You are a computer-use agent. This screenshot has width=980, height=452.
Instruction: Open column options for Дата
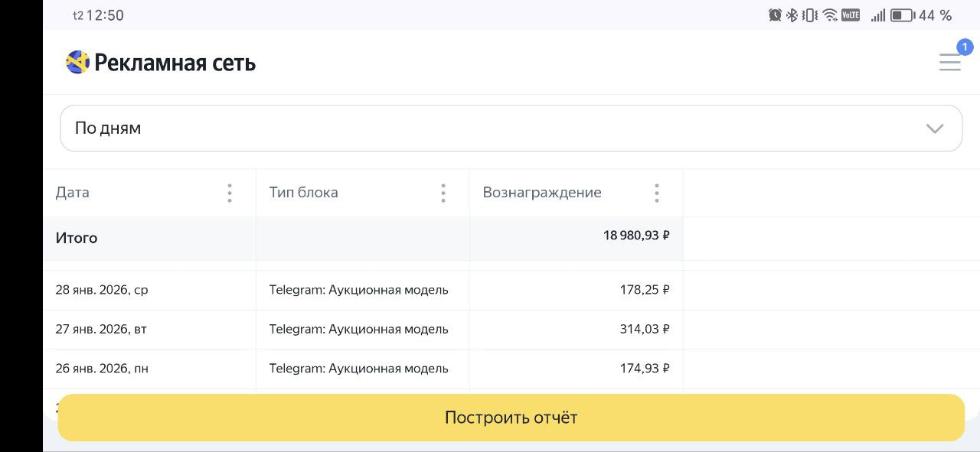point(230,193)
